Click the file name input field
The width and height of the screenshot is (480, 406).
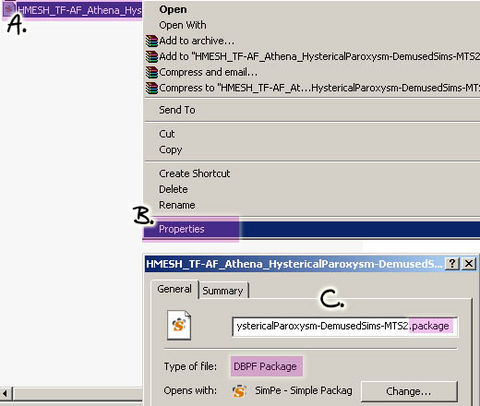(345, 326)
